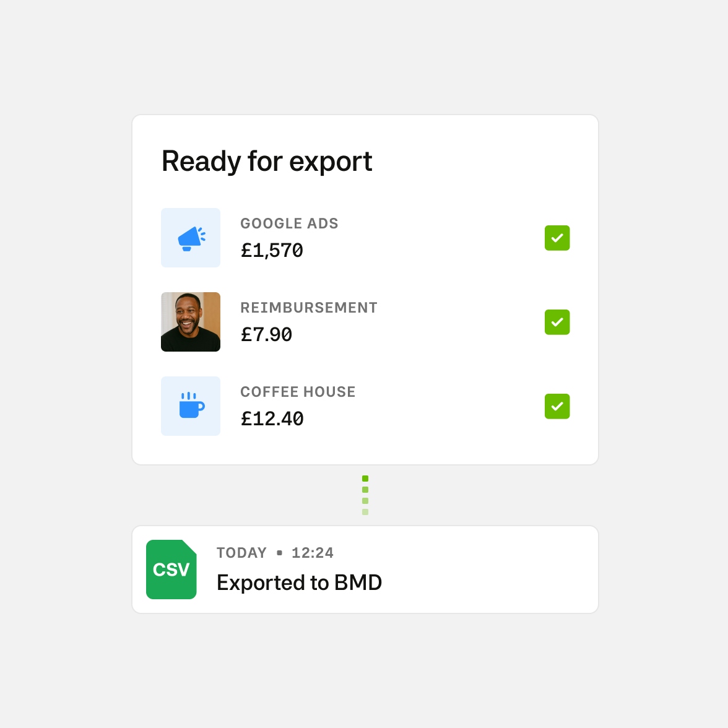This screenshot has height=728, width=728.
Task: Open the green CSV file icon
Action: click(x=171, y=570)
